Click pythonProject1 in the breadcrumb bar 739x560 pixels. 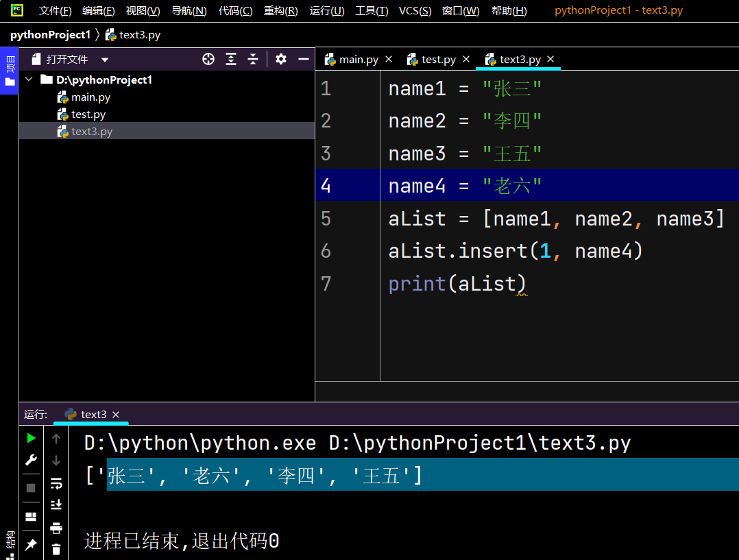tap(50, 34)
